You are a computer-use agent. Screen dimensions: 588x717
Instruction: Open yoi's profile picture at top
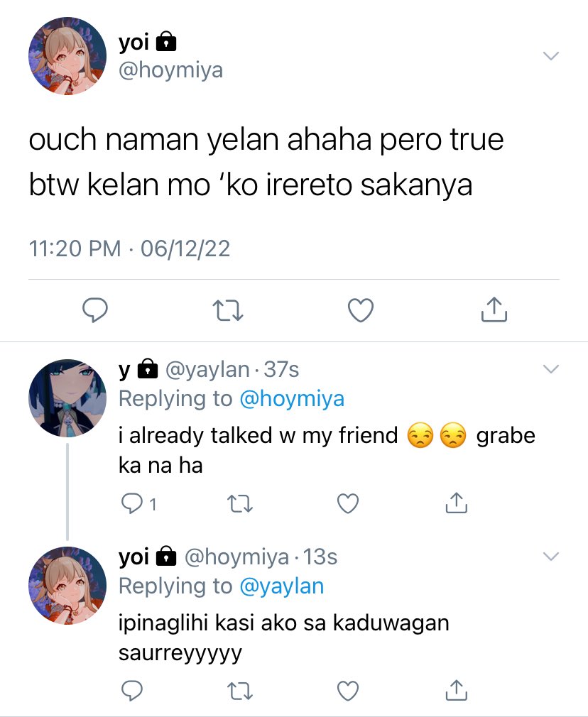67,56
